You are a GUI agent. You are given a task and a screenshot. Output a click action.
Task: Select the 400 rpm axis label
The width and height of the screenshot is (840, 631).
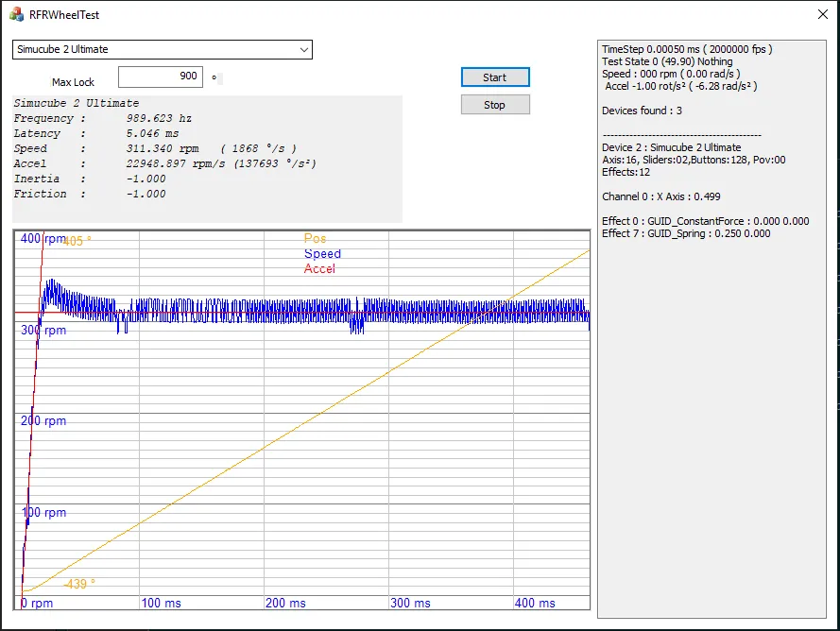tap(43, 239)
